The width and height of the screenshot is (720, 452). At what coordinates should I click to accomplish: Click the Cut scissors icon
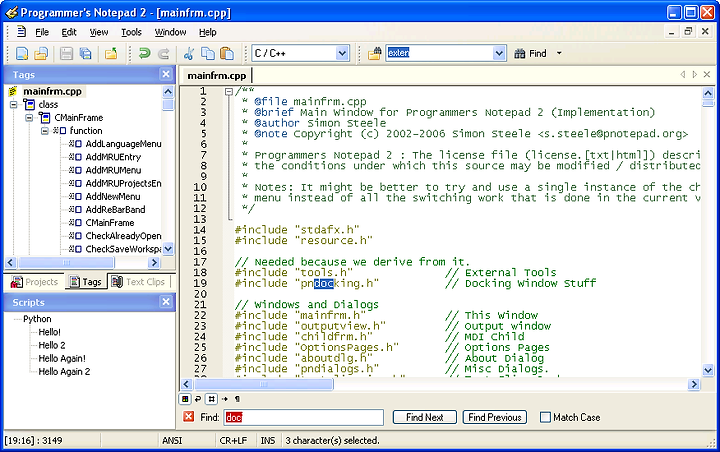pyautogui.click(x=188, y=53)
